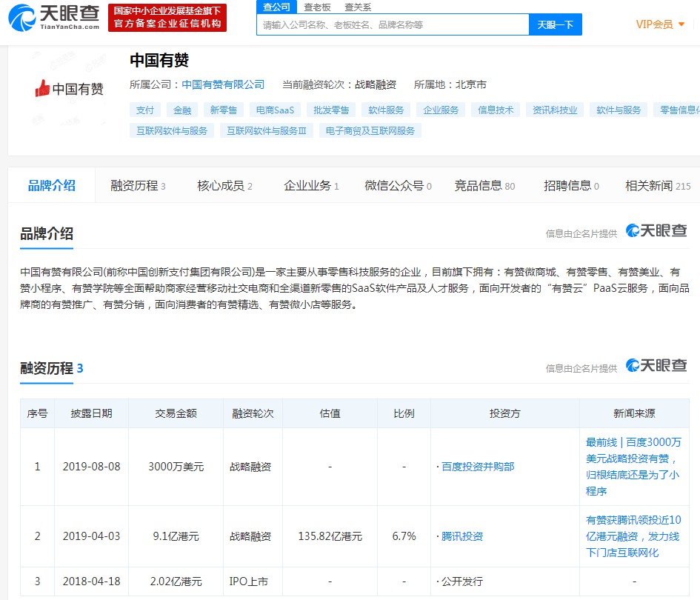
Task: Click the 电商SaaS tag
Action: [x=275, y=110]
